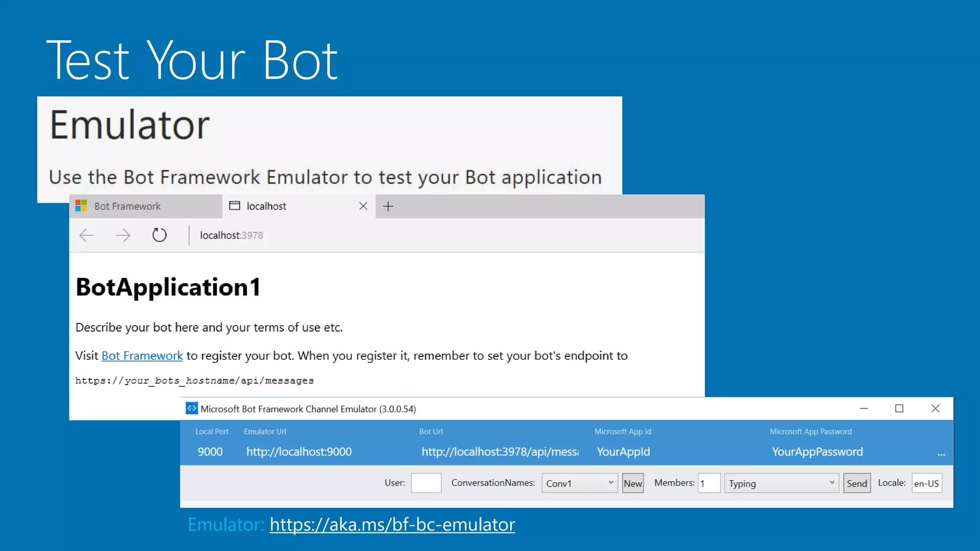Open the aka.ms/bf-bc-emulator link

point(392,525)
